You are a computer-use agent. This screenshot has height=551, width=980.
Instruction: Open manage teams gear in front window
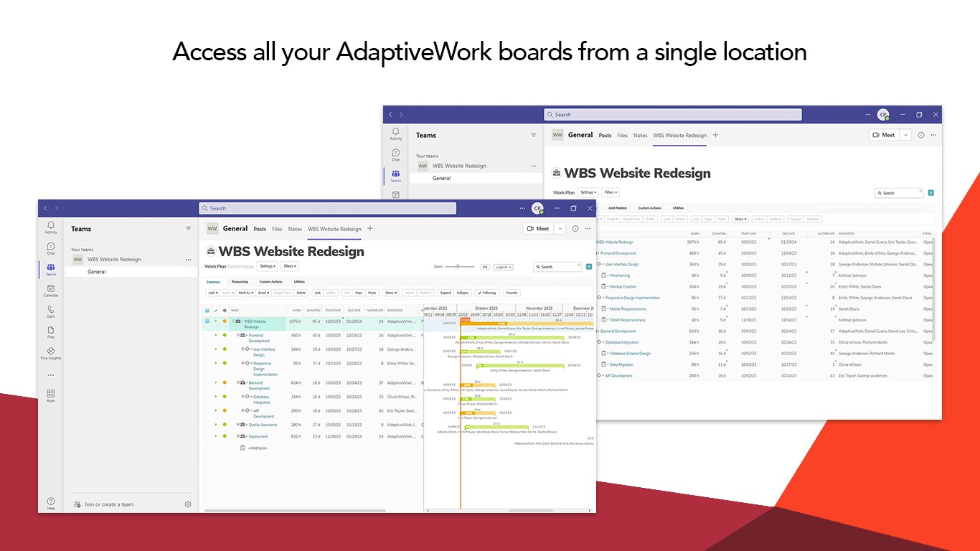[x=188, y=504]
